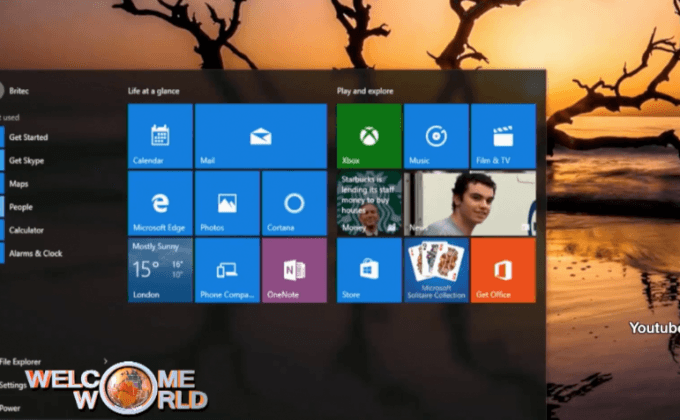Click the Get Office tile
Image resolution: width=680 pixels, height=420 pixels.
(x=503, y=270)
